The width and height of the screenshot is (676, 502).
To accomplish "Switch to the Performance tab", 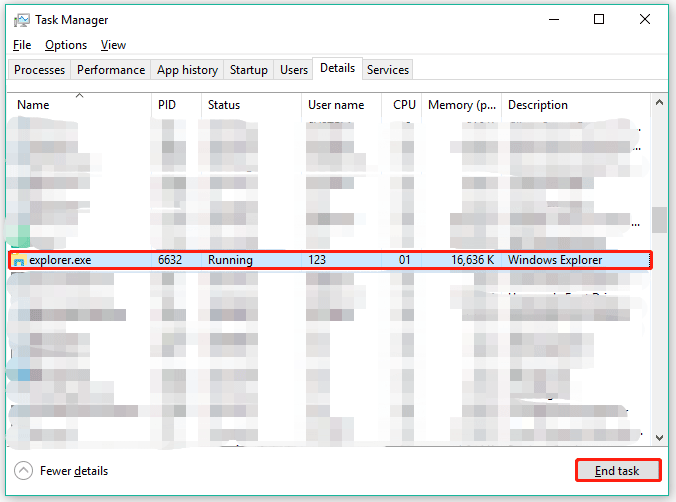I will [111, 70].
